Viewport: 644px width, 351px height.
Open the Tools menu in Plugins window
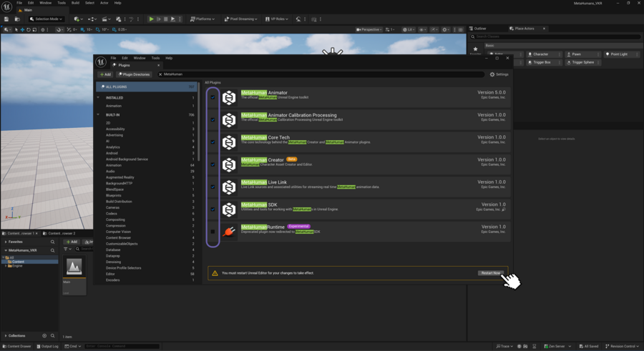(155, 58)
